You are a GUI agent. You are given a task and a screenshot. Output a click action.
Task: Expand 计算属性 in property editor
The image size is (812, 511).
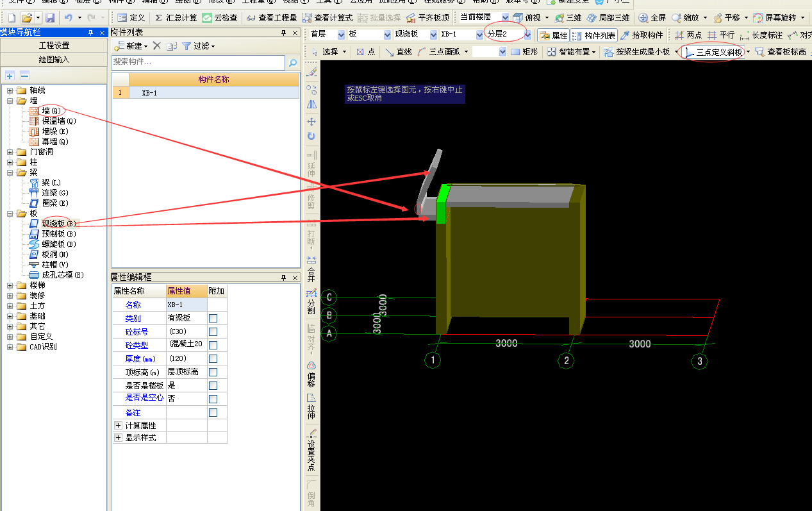click(x=118, y=425)
